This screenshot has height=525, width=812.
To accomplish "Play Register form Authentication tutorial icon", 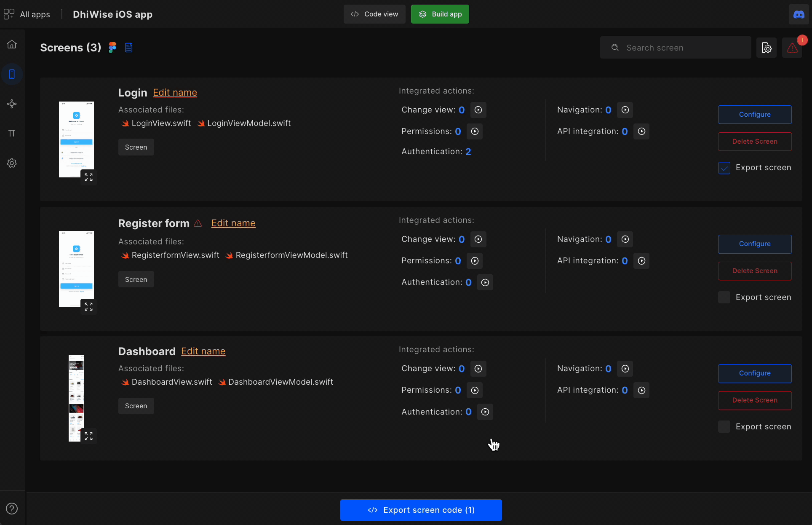I will 485,282.
